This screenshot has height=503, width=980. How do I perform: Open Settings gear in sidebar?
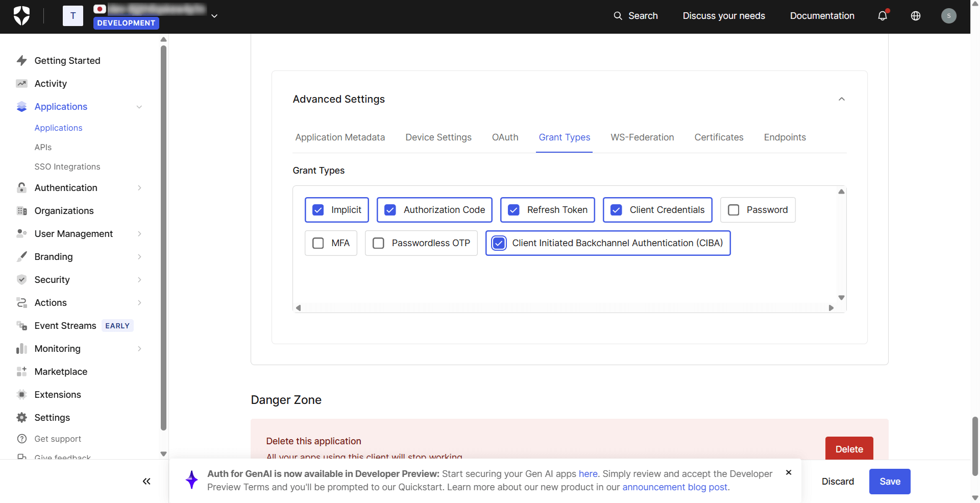click(22, 417)
